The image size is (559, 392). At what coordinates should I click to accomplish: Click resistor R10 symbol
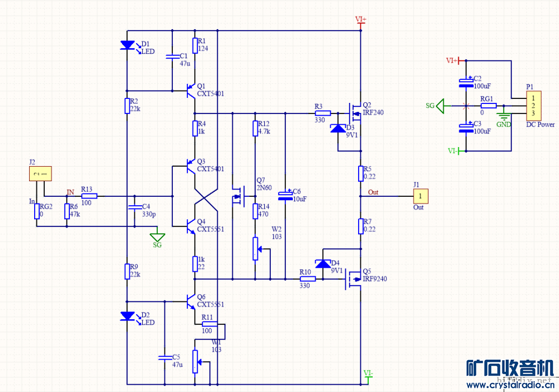pos(308,279)
